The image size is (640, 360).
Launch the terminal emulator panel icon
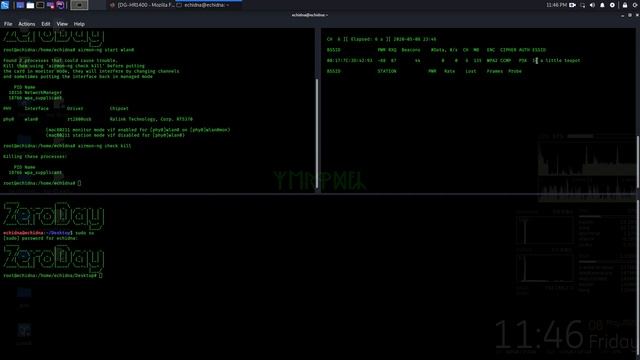pos(40,5)
